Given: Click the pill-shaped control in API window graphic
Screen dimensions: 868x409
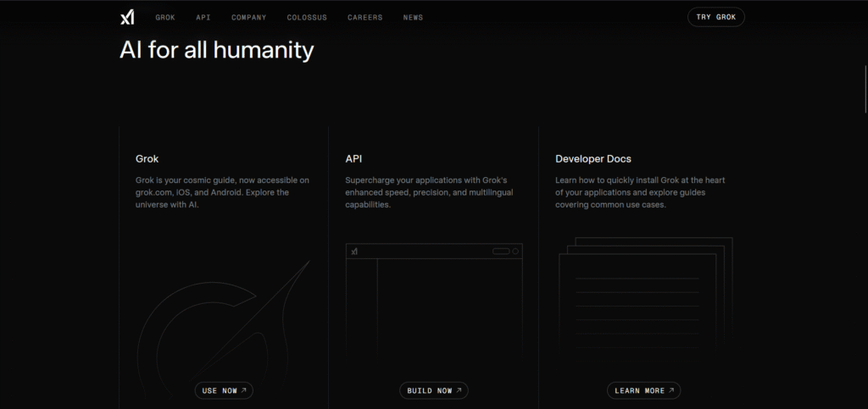Looking at the screenshot, I should [500, 251].
